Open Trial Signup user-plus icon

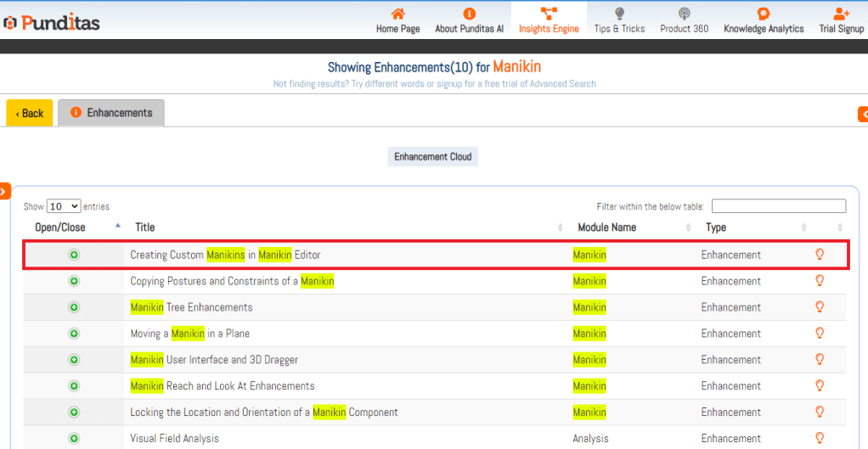(841, 14)
